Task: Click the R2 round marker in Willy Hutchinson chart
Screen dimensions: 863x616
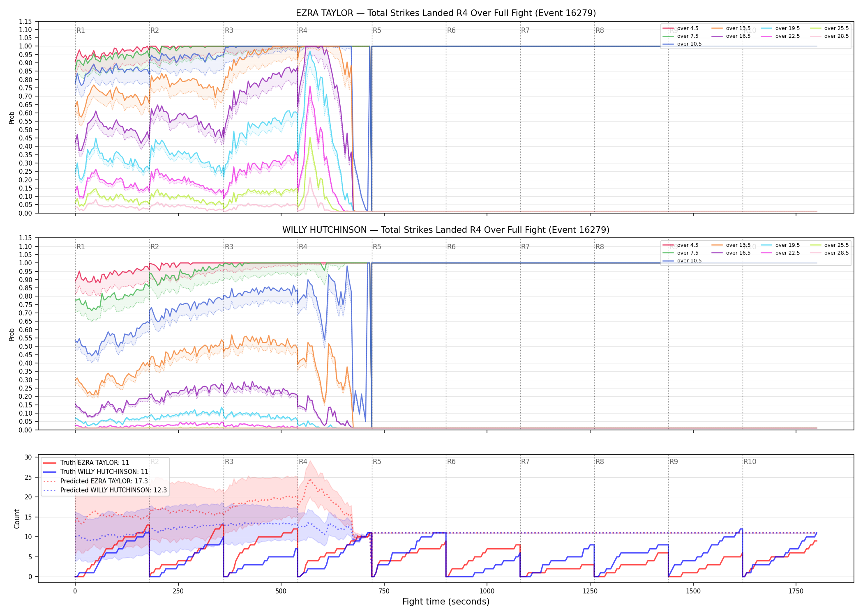Action: tap(155, 247)
